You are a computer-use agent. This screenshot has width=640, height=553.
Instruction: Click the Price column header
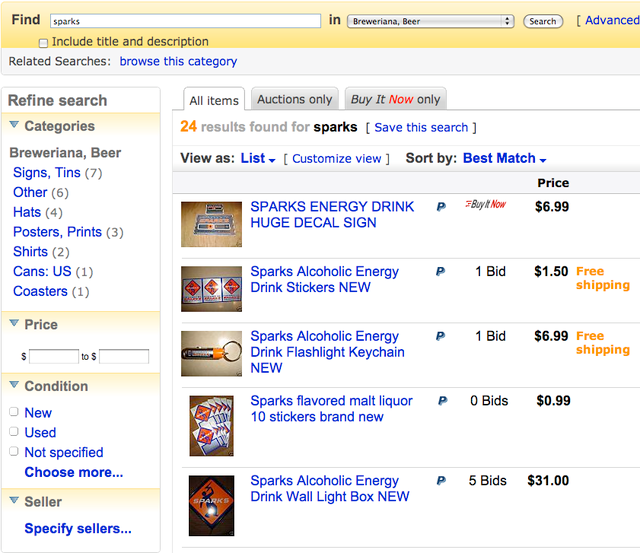point(553,183)
